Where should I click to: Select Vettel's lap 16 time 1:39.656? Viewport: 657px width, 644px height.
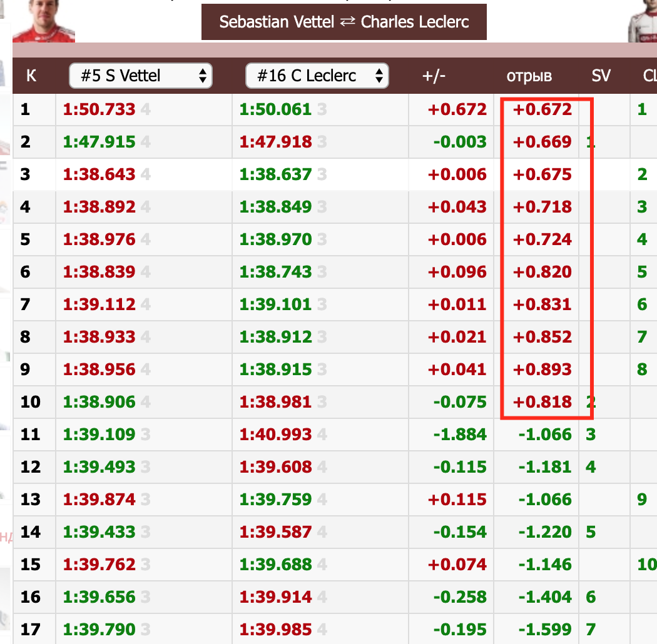(x=99, y=597)
